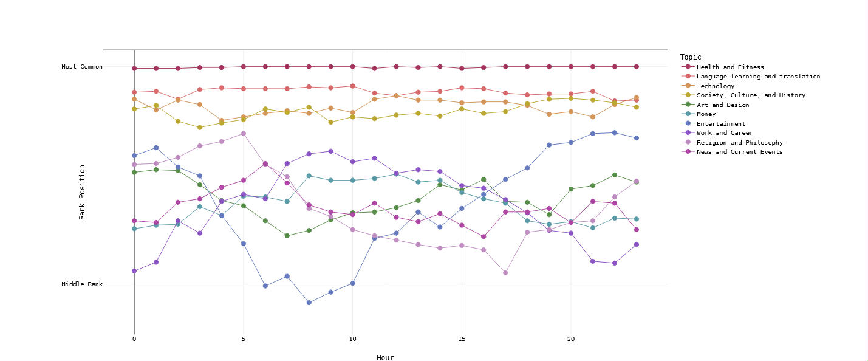Click Work and Career legend marker
Viewport: 868px width, 361px height.
(688, 133)
